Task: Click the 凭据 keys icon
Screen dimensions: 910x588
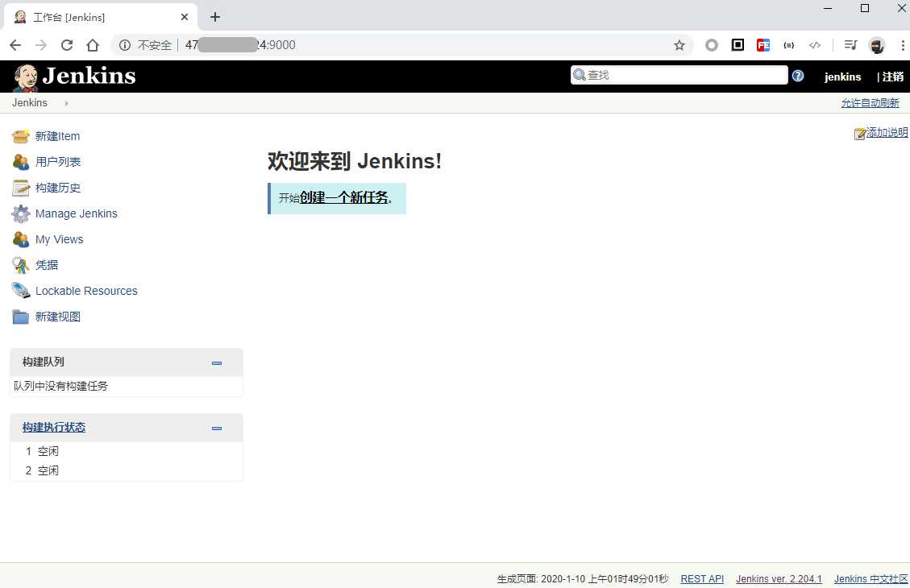Action: pyautogui.click(x=20, y=265)
